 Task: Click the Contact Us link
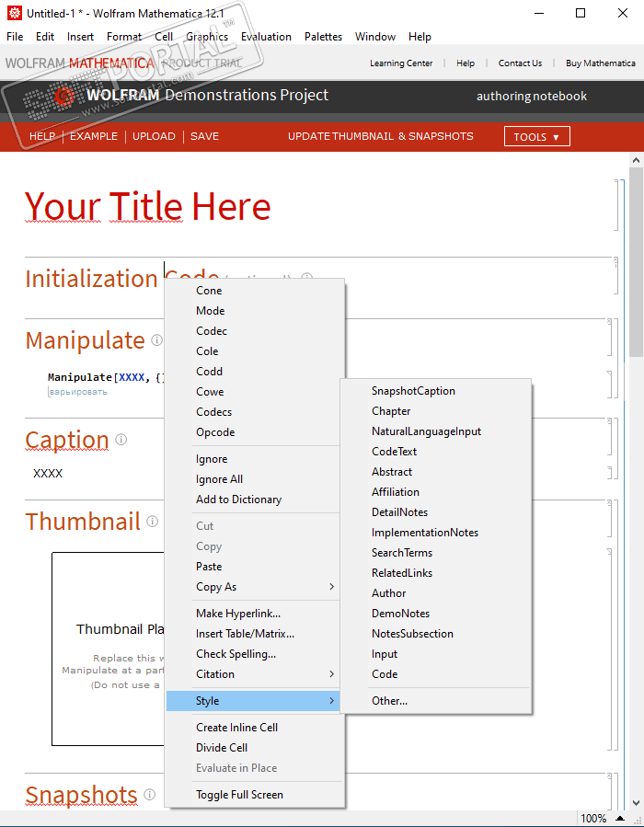pos(520,63)
